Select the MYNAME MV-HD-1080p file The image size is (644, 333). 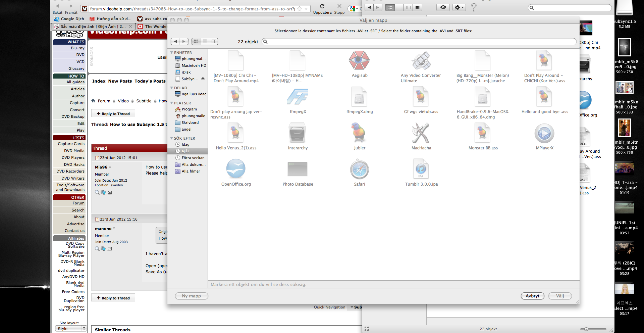coord(298,60)
